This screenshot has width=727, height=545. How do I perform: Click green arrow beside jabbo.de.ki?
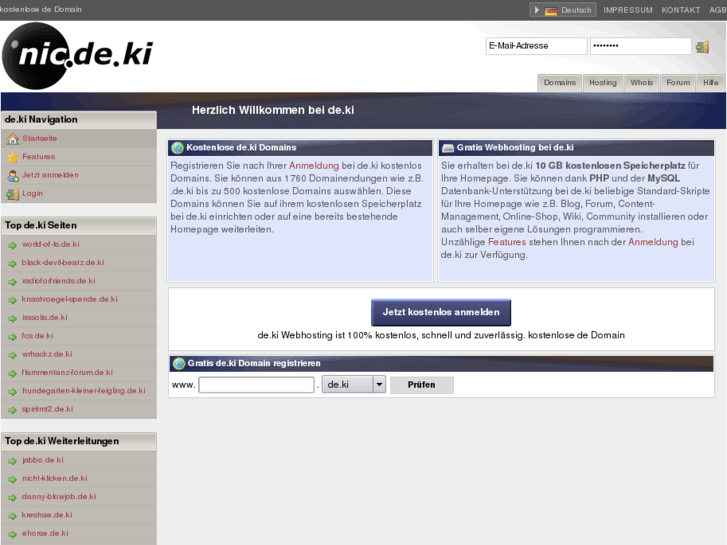[x=13, y=461]
